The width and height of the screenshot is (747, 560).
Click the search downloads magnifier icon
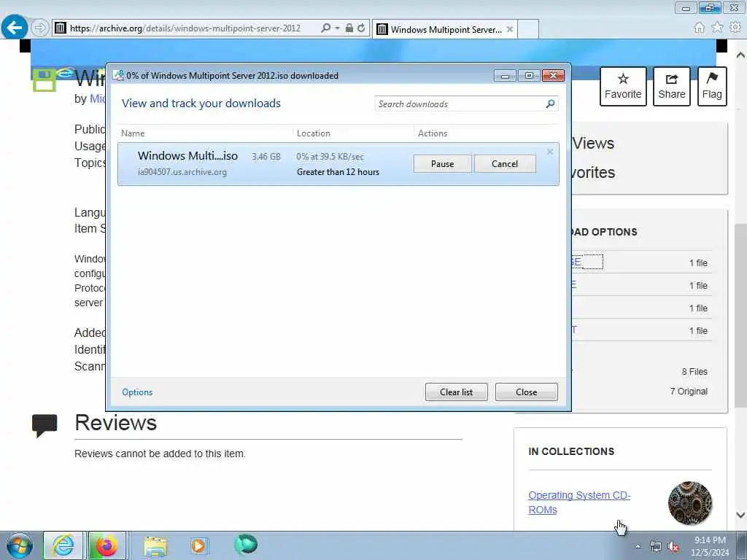tap(550, 104)
